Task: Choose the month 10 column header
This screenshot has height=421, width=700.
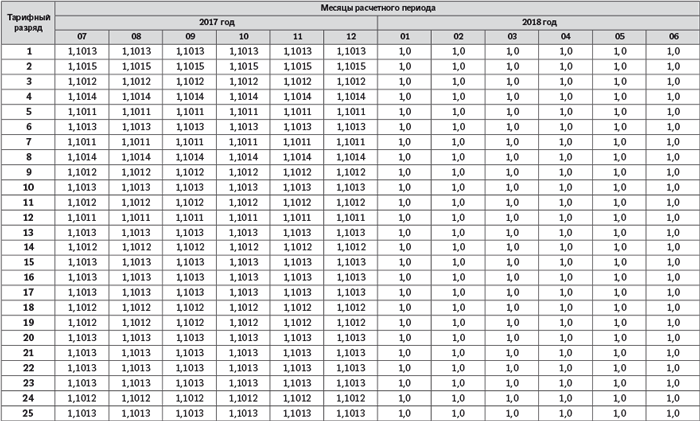Action: click(243, 36)
